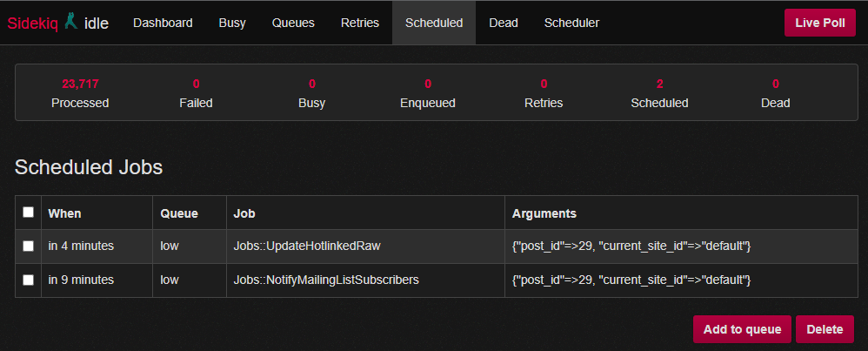The height and width of the screenshot is (351, 868).
Task: Go to the Retries tab
Action: 360,23
